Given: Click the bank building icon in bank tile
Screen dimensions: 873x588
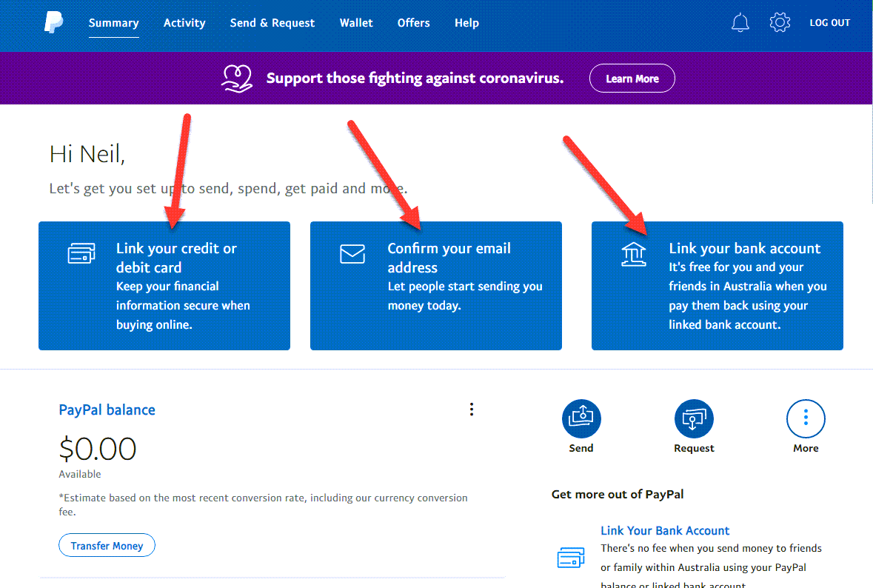Looking at the screenshot, I should tap(634, 255).
